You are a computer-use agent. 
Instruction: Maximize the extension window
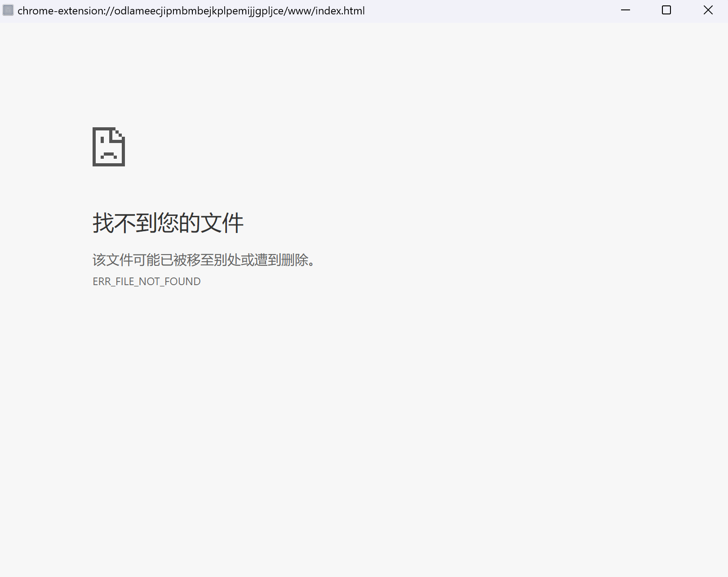pyautogui.click(x=666, y=10)
